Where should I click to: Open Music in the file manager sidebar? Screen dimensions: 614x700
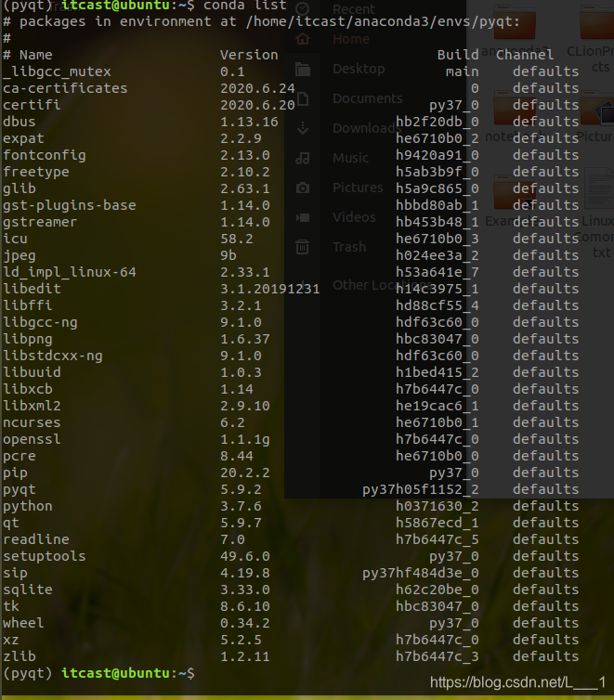pos(350,158)
